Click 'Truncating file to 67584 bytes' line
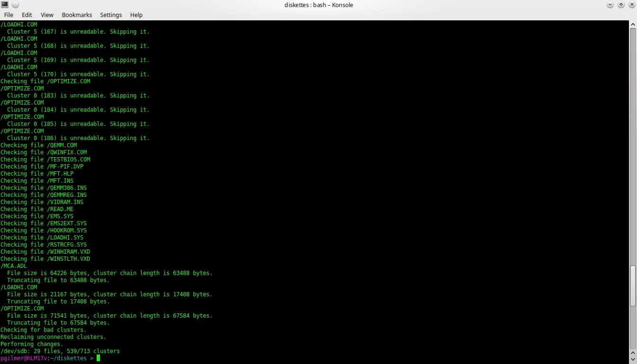Image resolution: width=637 pixels, height=364 pixels. click(58, 323)
